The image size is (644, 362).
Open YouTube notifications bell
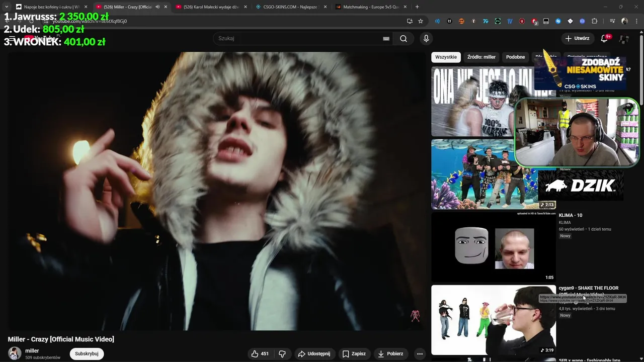[604, 38]
